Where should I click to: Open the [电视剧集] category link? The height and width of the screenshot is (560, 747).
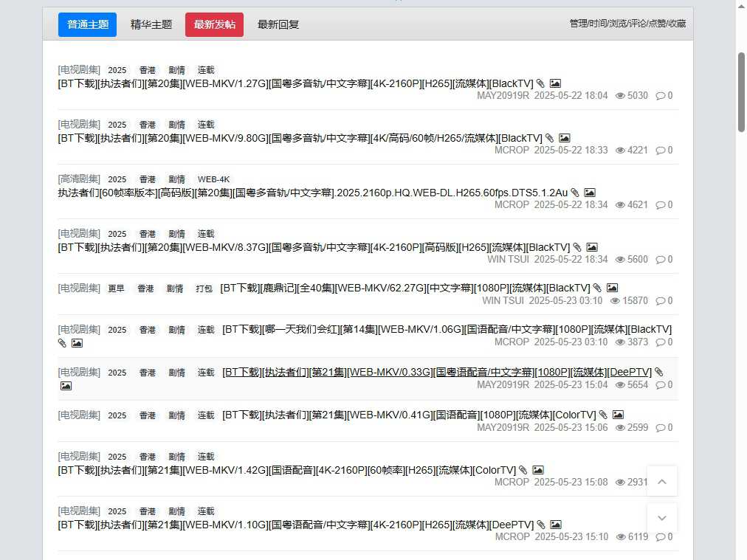click(x=78, y=69)
